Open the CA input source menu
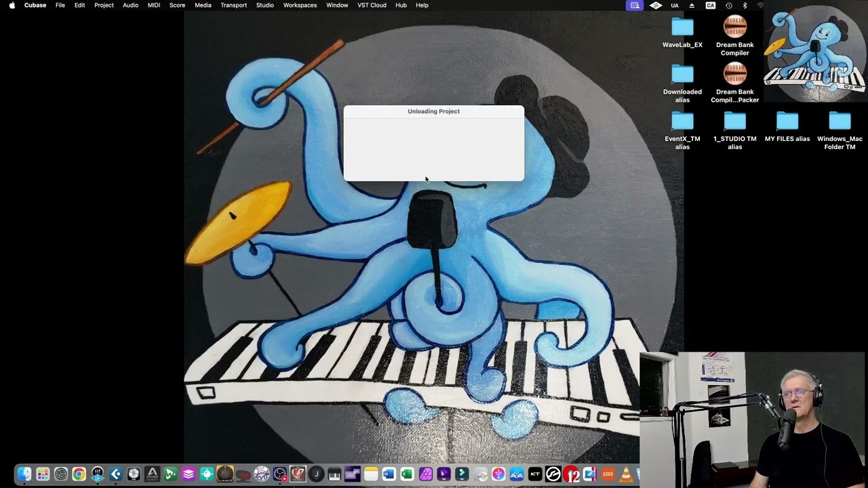Image resolution: width=868 pixels, height=488 pixels. (710, 5)
